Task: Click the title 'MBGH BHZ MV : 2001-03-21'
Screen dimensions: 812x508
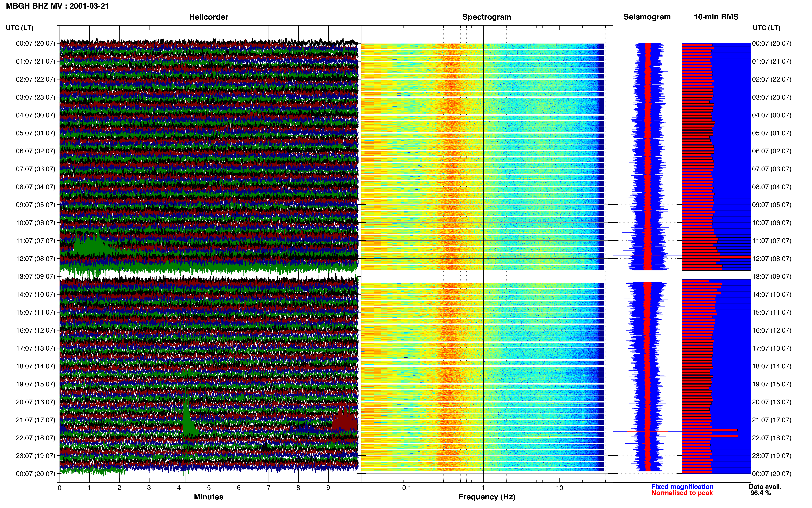Action: 57,6
